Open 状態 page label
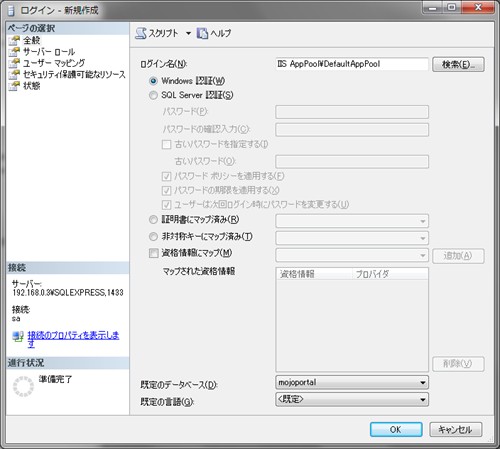 (x=32, y=86)
